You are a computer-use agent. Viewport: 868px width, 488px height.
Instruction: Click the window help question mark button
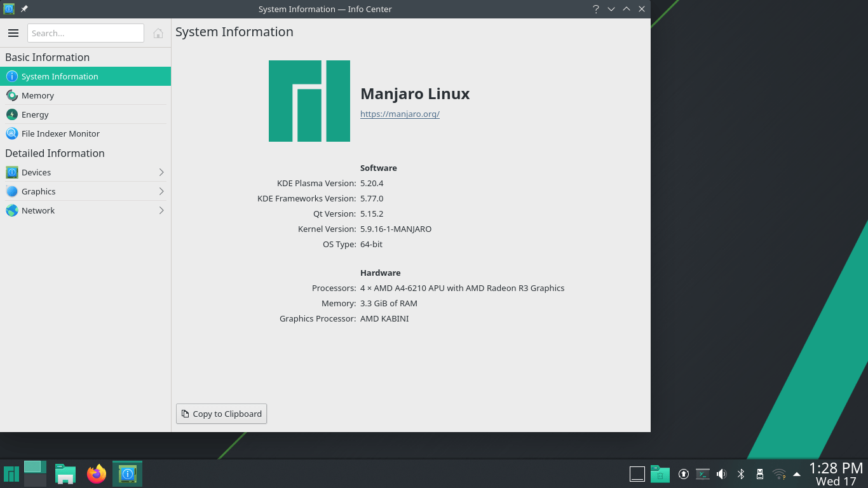(596, 9)
